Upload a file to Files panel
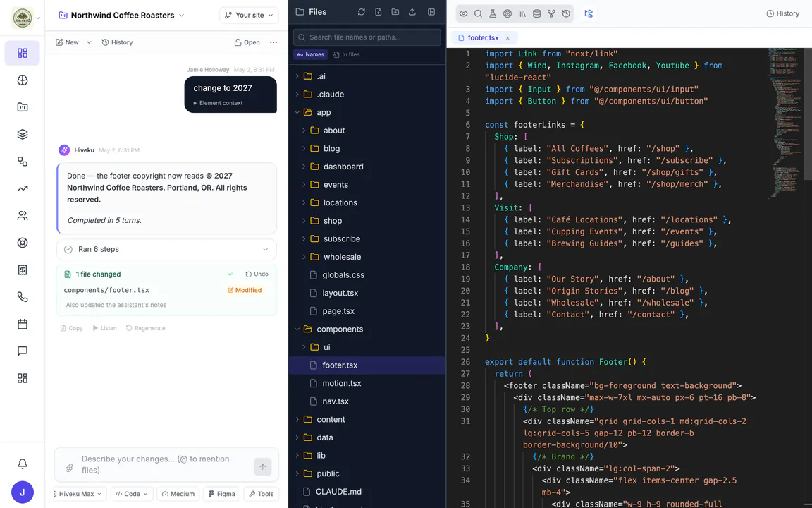This screenshot has height=508, width=812. pos(412,12)
